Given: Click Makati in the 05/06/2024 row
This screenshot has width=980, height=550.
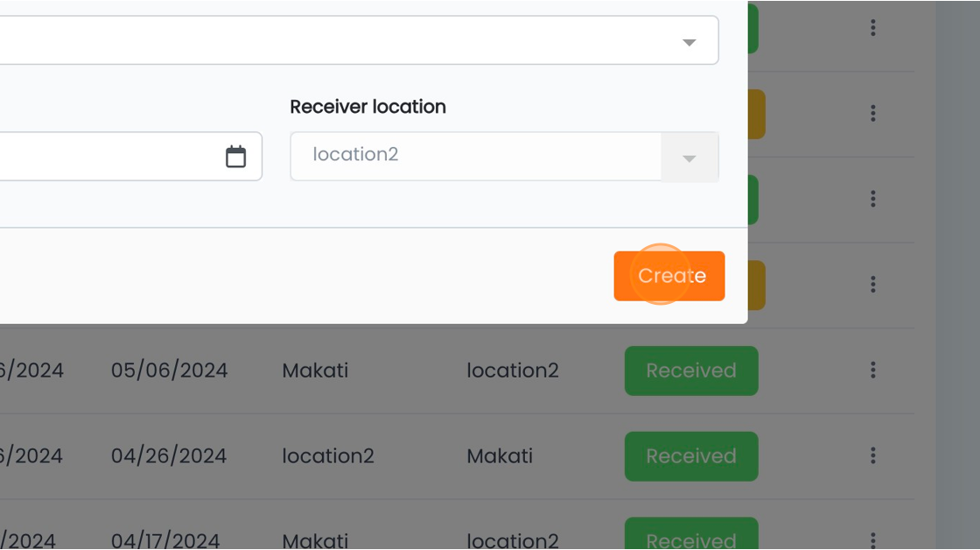Looking at the screenshot, I should pyautogui.click(x=315, y=370).
